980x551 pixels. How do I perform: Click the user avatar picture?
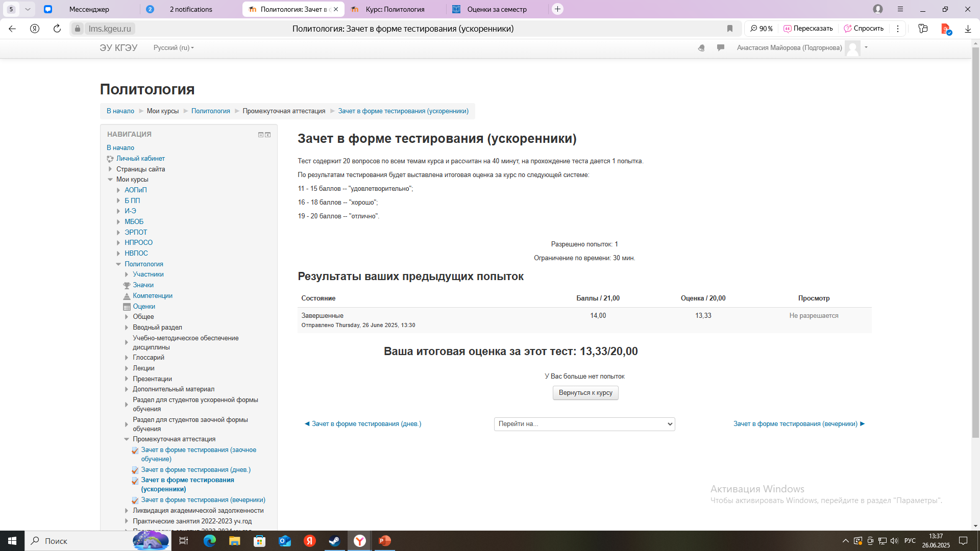pyautogui.click(x=852, y=48)
